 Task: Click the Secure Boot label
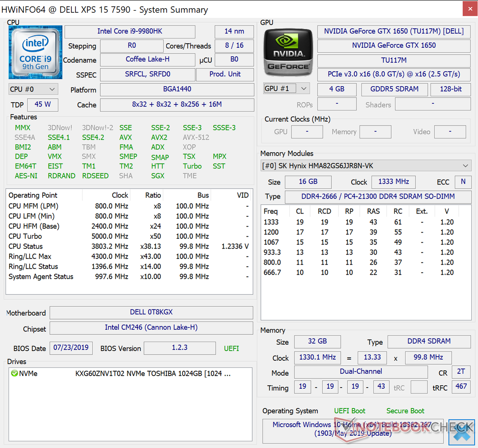405,411
